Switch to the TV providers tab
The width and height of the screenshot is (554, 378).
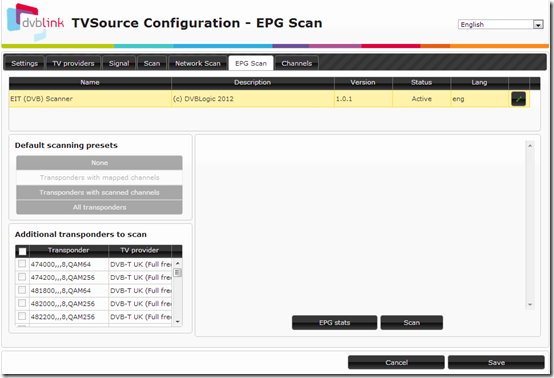tap(73, 63)
